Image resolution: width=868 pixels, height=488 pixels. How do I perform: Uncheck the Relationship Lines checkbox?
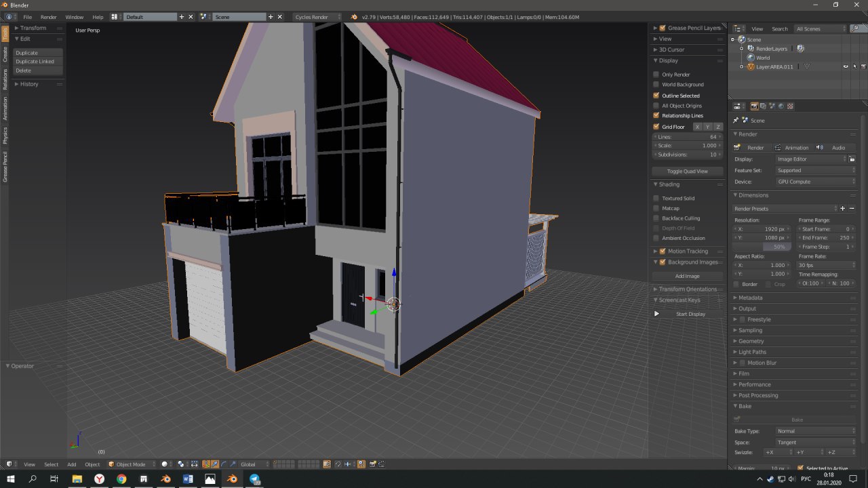click(656, 116)
